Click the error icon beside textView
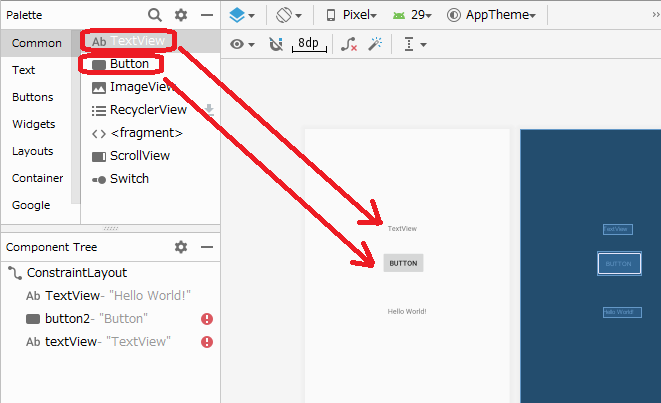Image resolution: width=661 pixels, height=403 pixels. click(x=207, y=342)
